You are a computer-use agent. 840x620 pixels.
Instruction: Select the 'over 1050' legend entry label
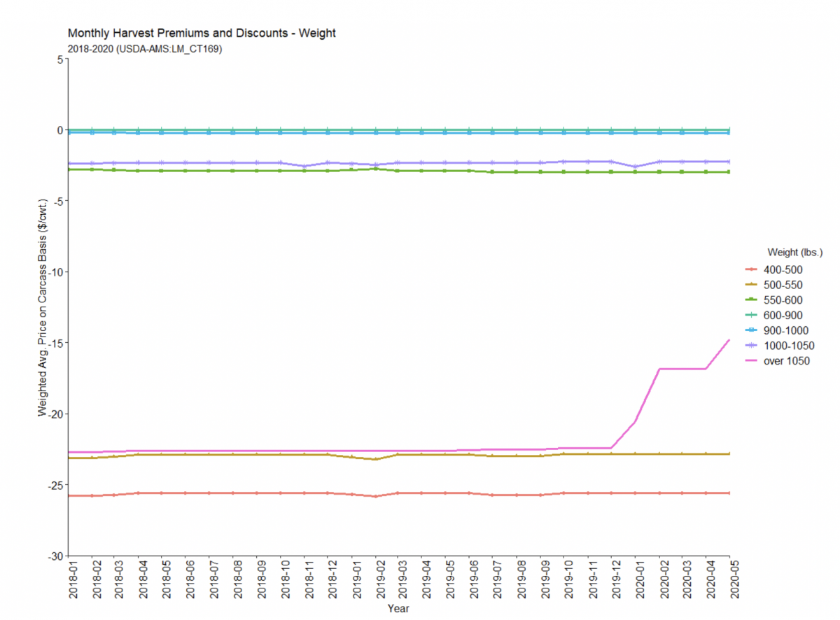click(x=790, y=362)
